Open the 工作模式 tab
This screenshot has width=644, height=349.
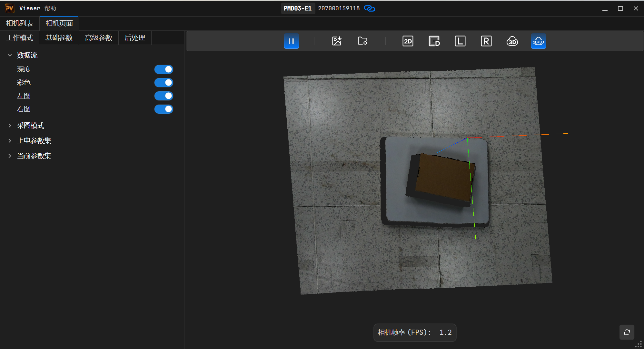tap(20, 38)
